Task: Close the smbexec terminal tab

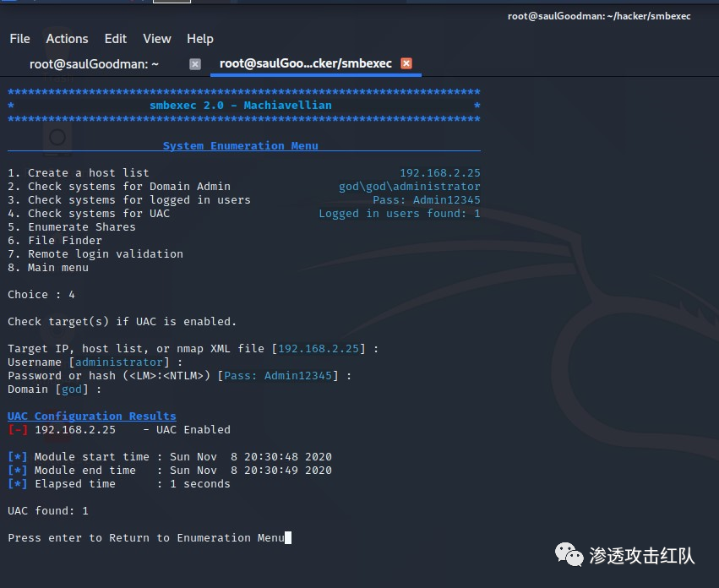Action: pyautogui.click(x=406, y=64)
